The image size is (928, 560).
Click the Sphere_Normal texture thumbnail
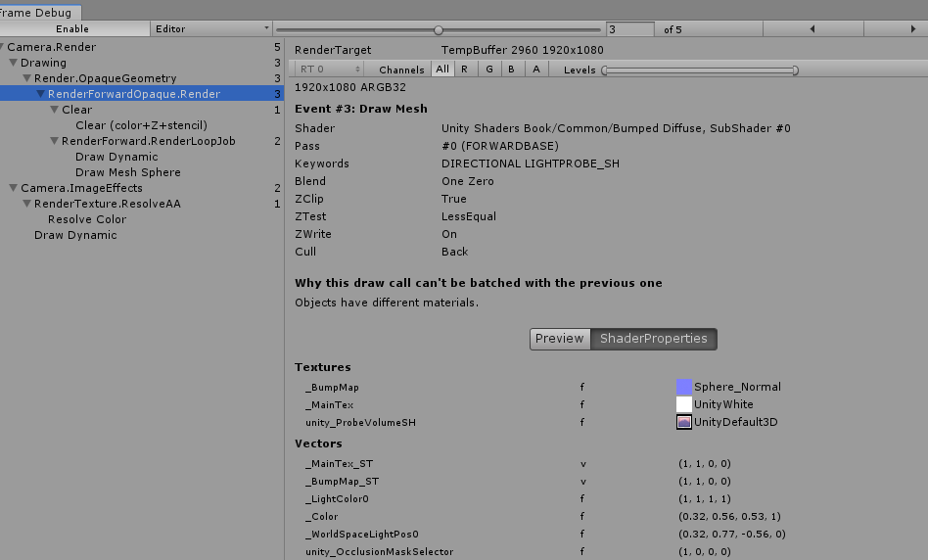[x=684, y=387]
